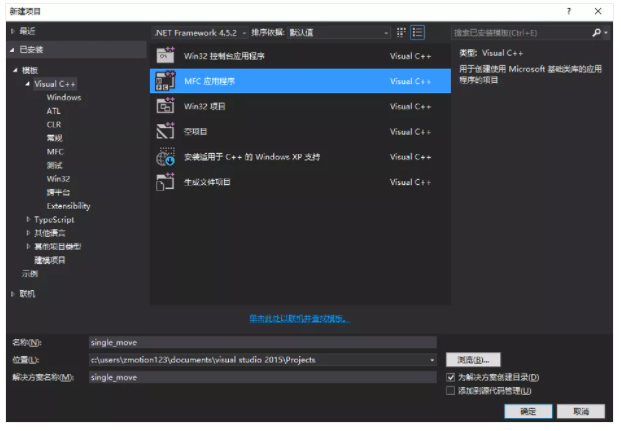Select Windows under Visual C++
The width and height of the screenshot is (621, 431).
pyautogui.click(x=64, y=97)
